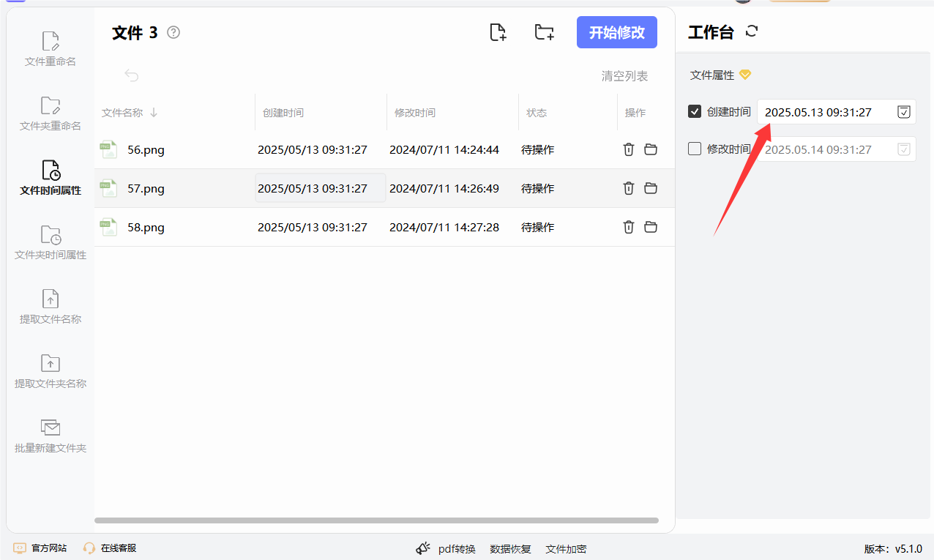Open the 批量新建文件夹 sidebar tool
This screenshot has height=560, width=934.
pos(51,436)
